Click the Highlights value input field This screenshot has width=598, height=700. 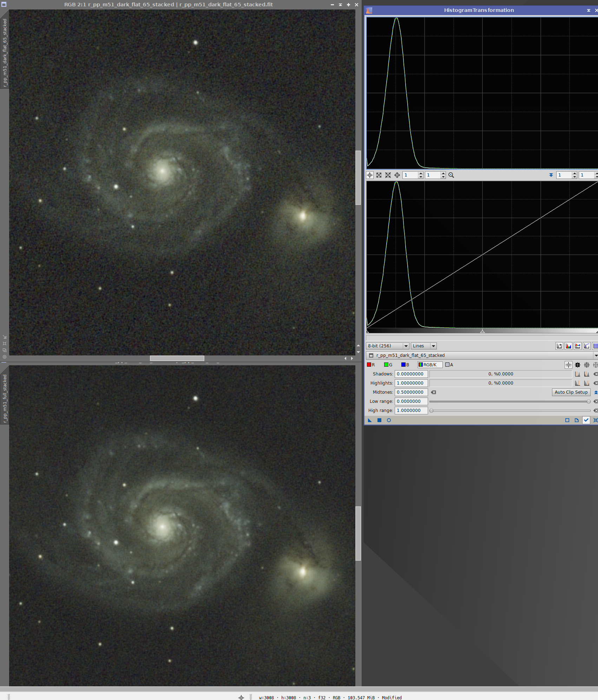click(x=411, y=383)
